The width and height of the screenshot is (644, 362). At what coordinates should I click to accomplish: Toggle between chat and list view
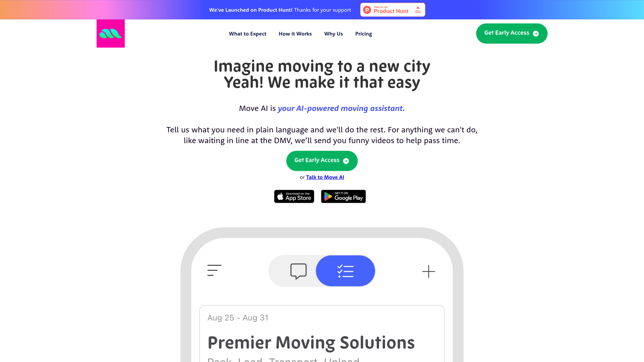click(x=322, y=270)
